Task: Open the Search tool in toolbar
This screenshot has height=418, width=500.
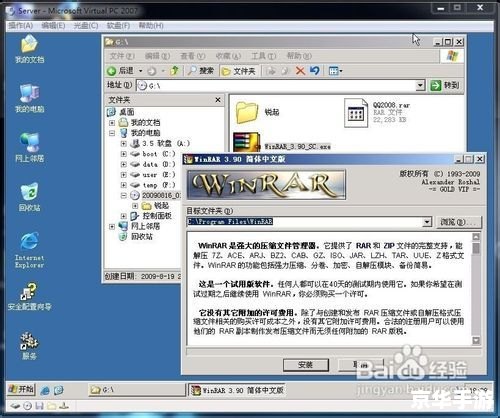Action: pyautogui.click(x=200, y=71)
